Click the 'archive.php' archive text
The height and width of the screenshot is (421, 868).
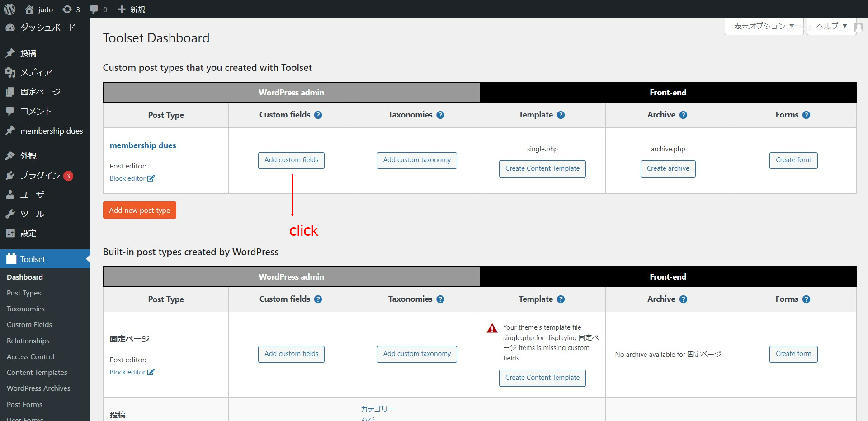pyautogui.click(x=668, y=149)
